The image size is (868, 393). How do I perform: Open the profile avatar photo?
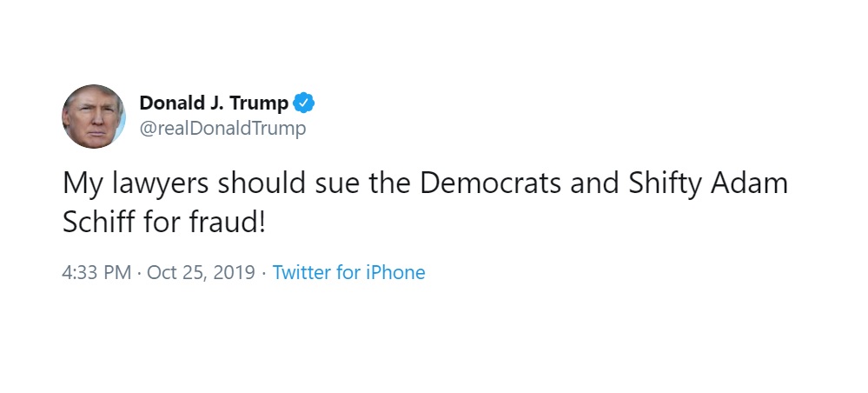pos(94,117)
